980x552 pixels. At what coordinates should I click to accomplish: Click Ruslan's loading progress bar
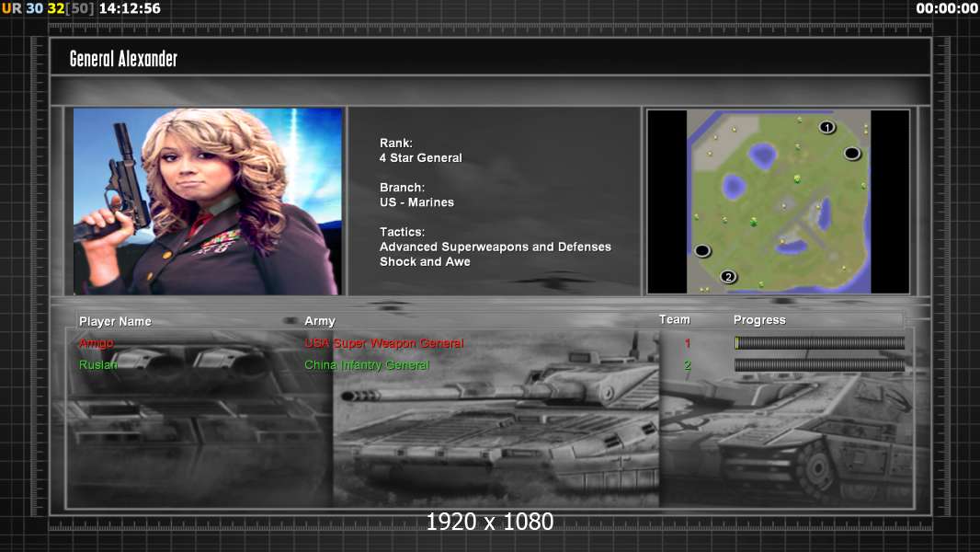(x=819, y=365)
